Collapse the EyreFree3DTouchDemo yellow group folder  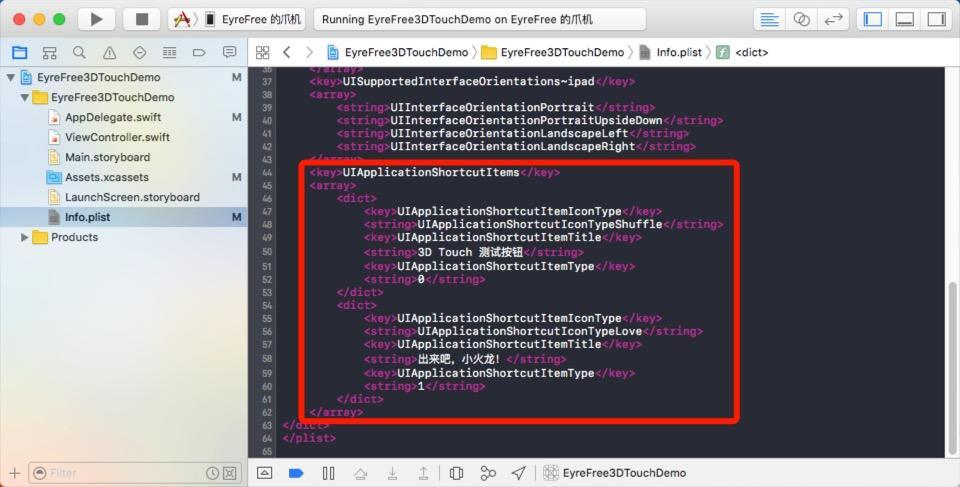pos(24,97)
